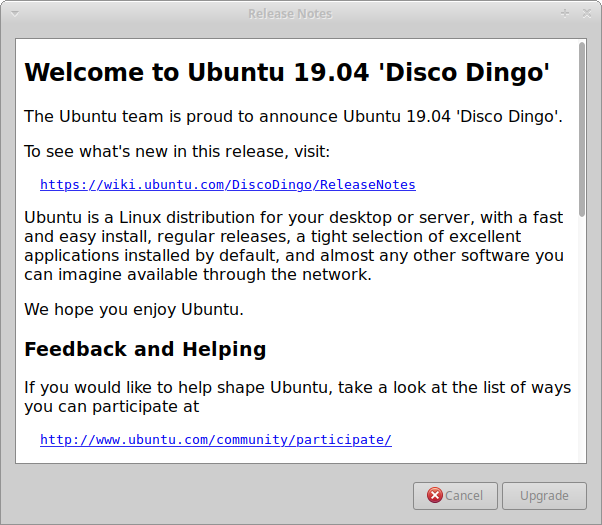602x525 pixels.
Task: Click 'To see what's new in this release' text
Action: point(177,151)
